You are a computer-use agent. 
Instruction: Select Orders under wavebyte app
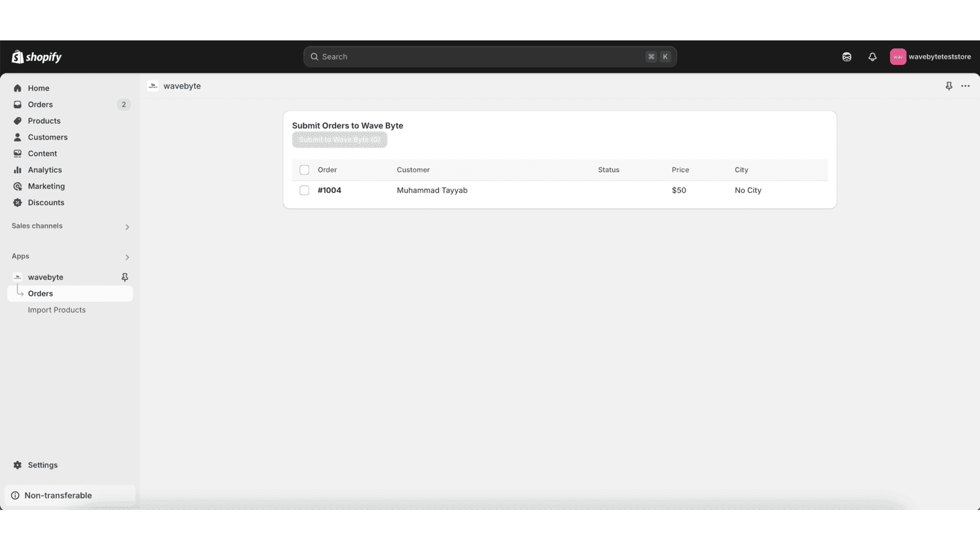[70, 294]
